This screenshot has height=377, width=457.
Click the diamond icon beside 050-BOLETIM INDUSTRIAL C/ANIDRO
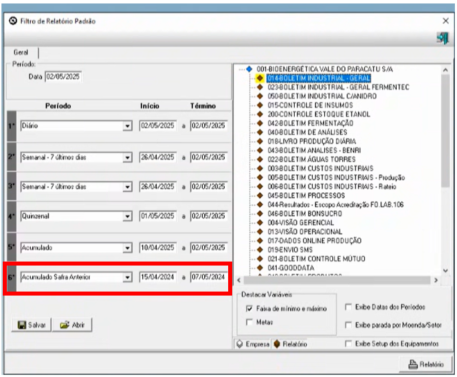[x=260, y=96]
